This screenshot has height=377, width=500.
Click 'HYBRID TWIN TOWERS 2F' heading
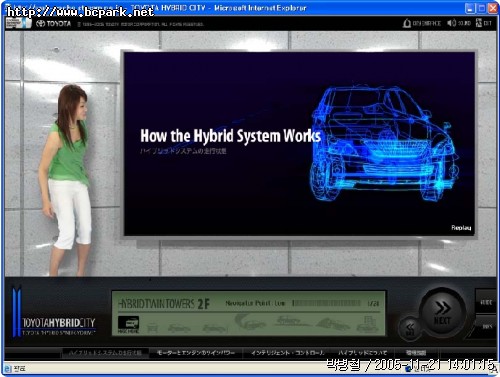click(x=164, y=303)
